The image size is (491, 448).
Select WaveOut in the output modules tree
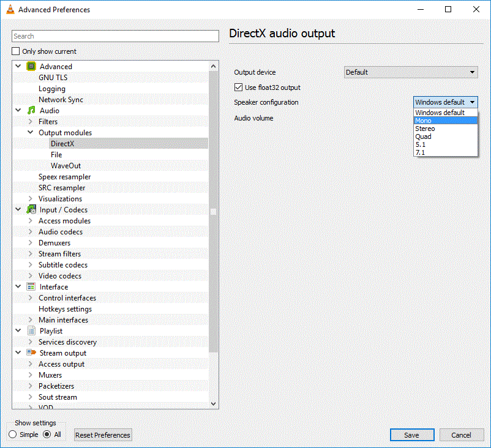coord(66,166)
